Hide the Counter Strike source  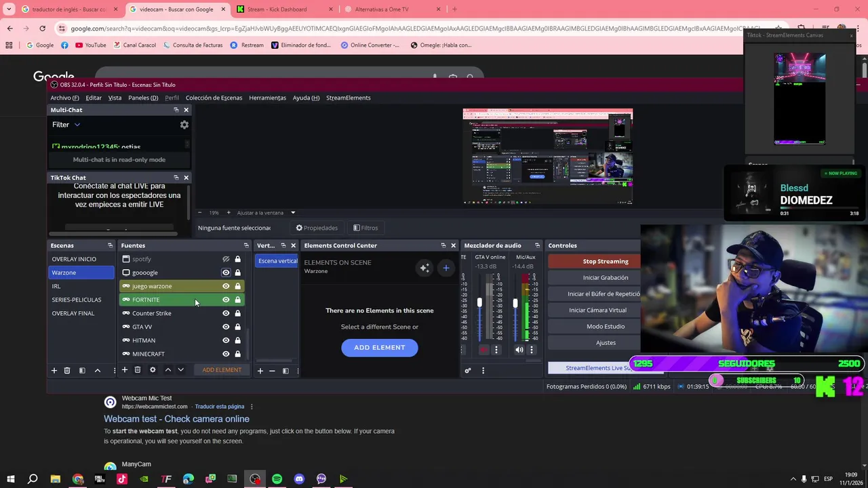226,313
